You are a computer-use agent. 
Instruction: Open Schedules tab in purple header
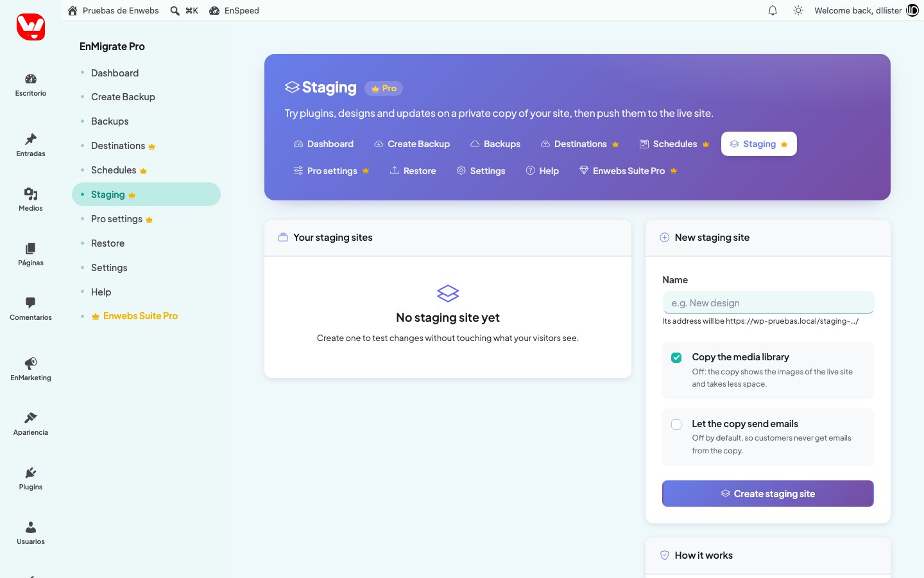[x=674, y=144]
